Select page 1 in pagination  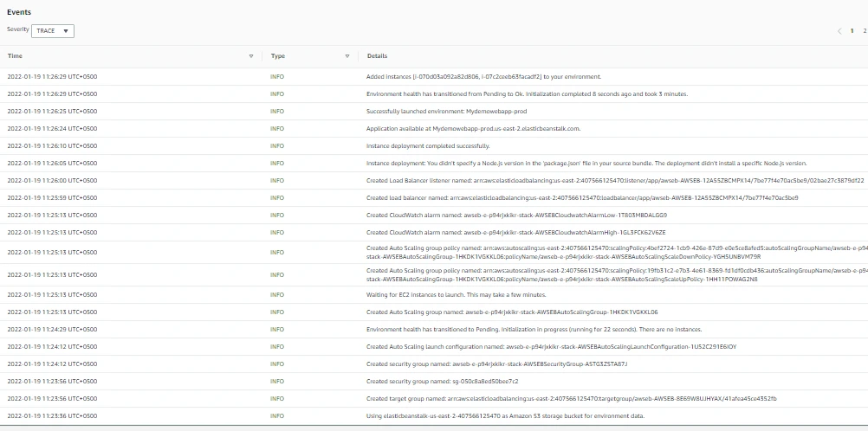(x=852, y=31)
